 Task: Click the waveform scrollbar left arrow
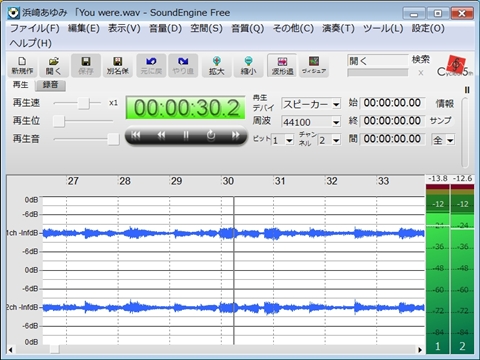[11, 350]
